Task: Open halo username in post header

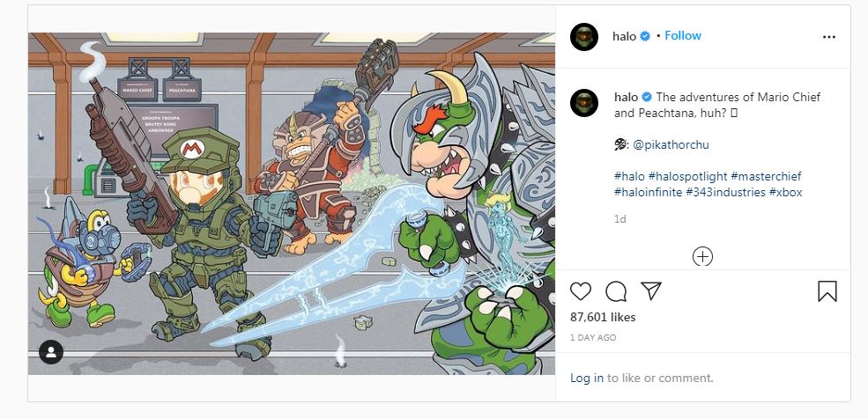Action: [x=624, y=36]
